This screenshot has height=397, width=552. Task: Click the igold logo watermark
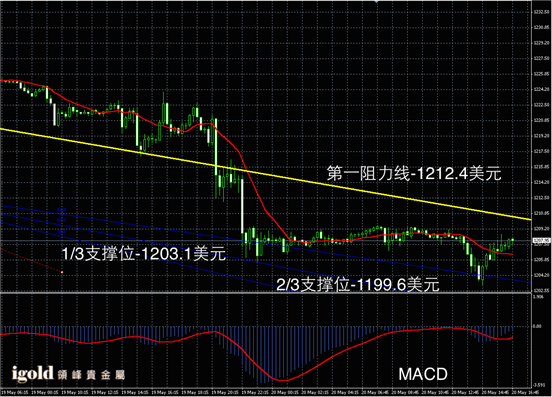[32, 374]
